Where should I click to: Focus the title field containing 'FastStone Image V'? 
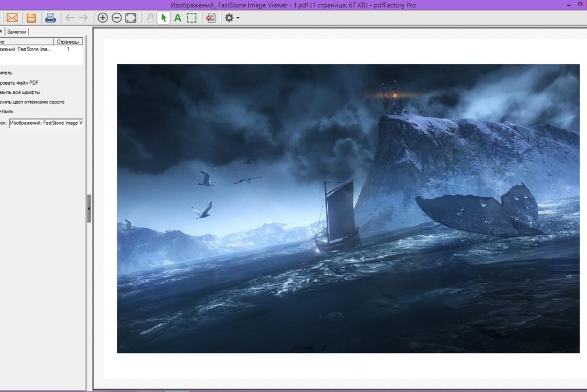pos(46,123)
